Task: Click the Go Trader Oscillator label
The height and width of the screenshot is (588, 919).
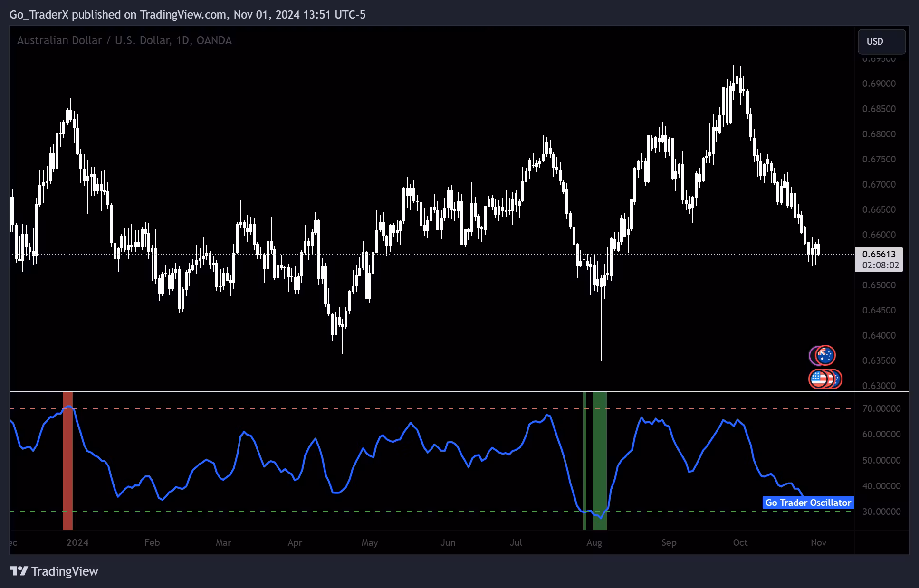Action: (808, 503)
